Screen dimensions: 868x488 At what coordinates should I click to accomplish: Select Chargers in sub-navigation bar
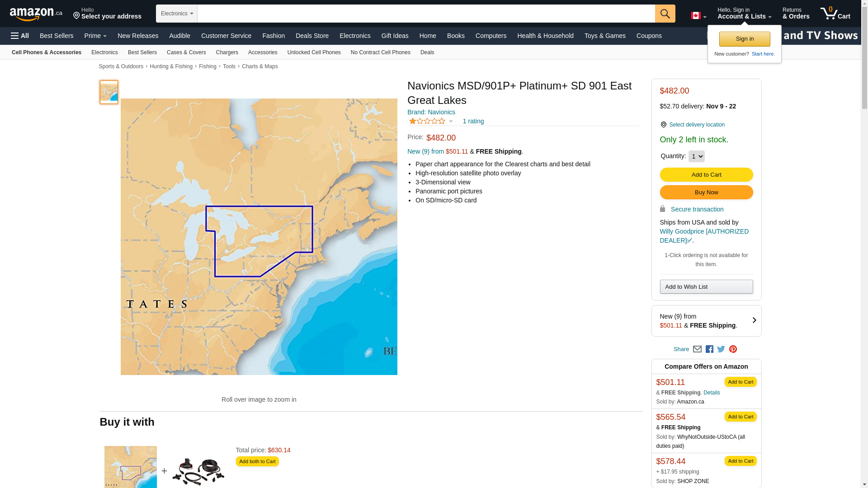[227, 52]
